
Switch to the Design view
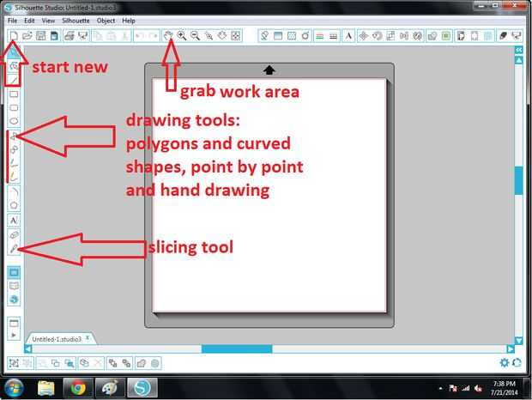[14, 272]
